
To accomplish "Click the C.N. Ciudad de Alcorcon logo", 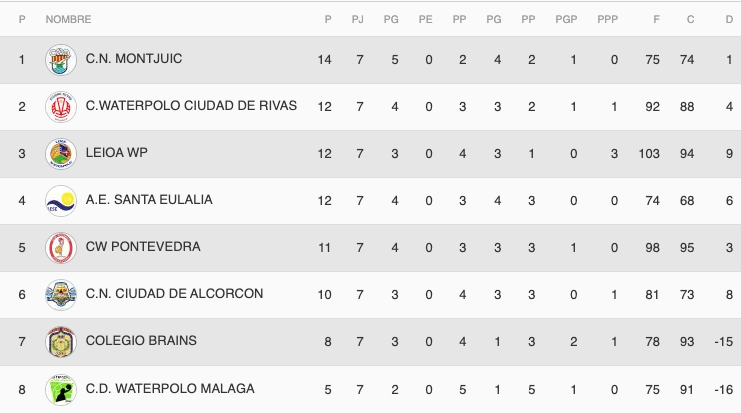I will click(x=60, y=294).
